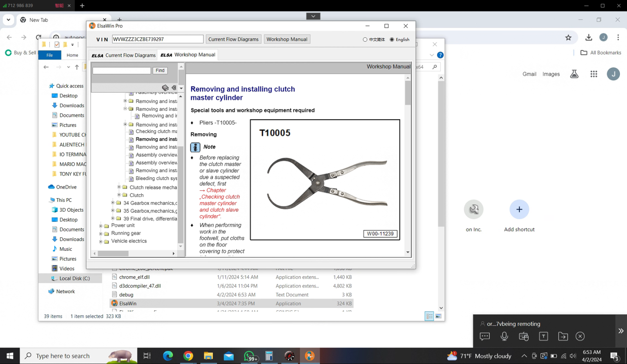Select the English language radio button
The height and width of the screenshot is (364, 627).
point(391,40)
